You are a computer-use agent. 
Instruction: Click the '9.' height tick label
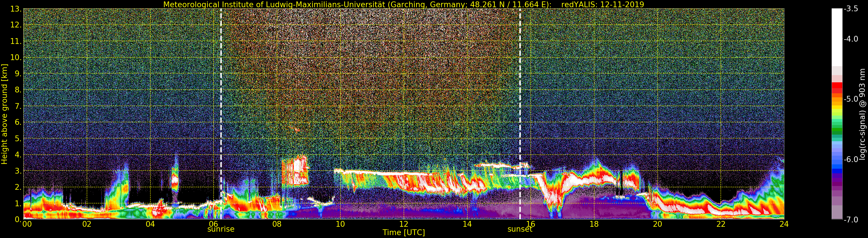coord(18,74)
